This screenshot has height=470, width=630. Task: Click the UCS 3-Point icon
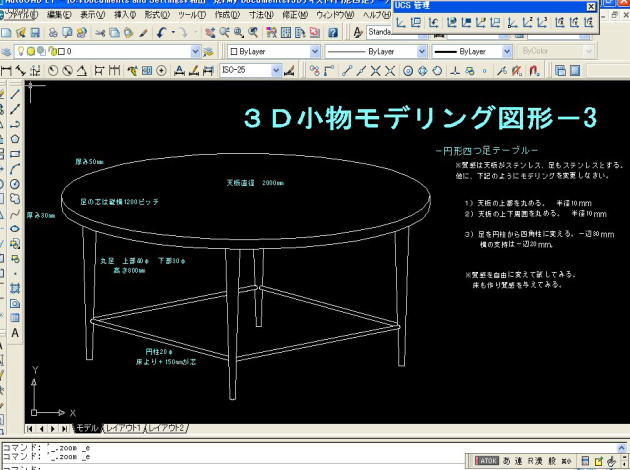(x=542, y=22)
